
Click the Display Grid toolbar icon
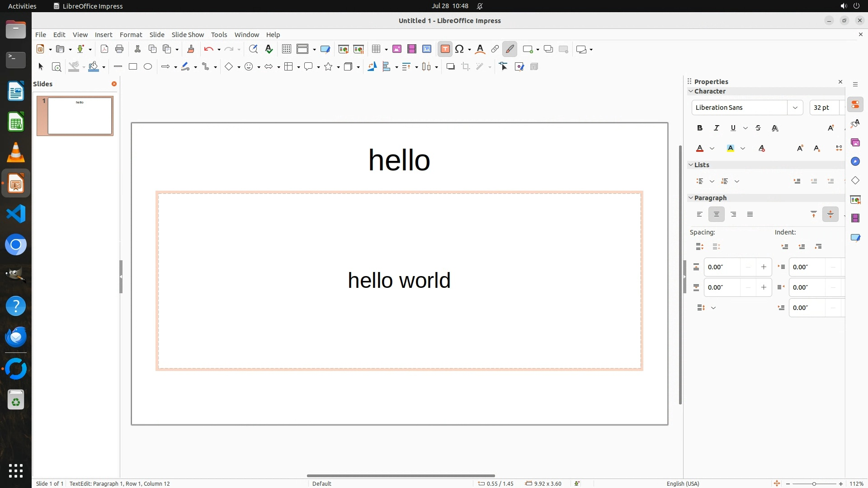(x=286, y=49)
